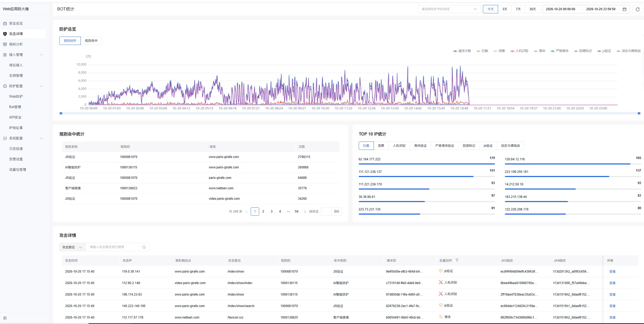644x324 pixels.
Task: Click the 接入管理 sidebar icon
Action: pyautogui.click(x=5, y=55)
